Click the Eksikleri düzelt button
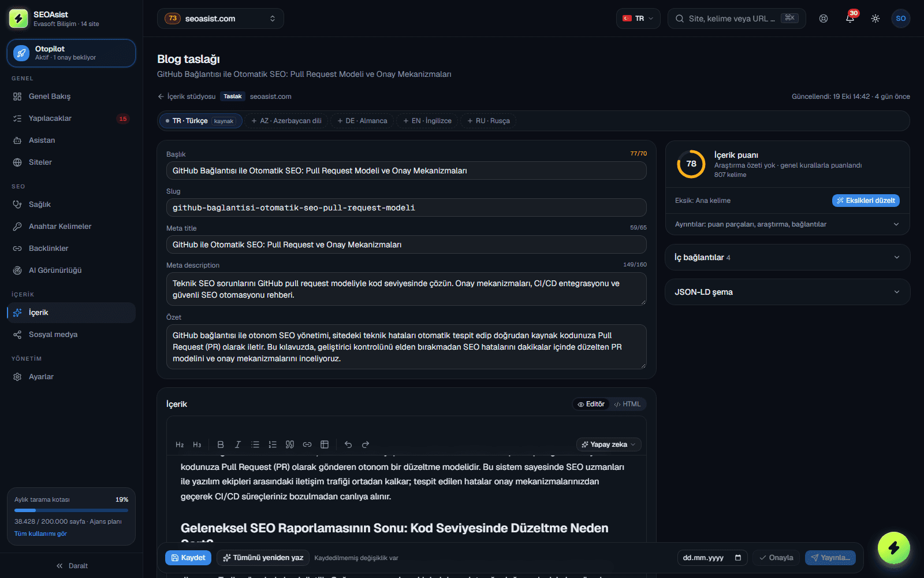 coord(866,201)
